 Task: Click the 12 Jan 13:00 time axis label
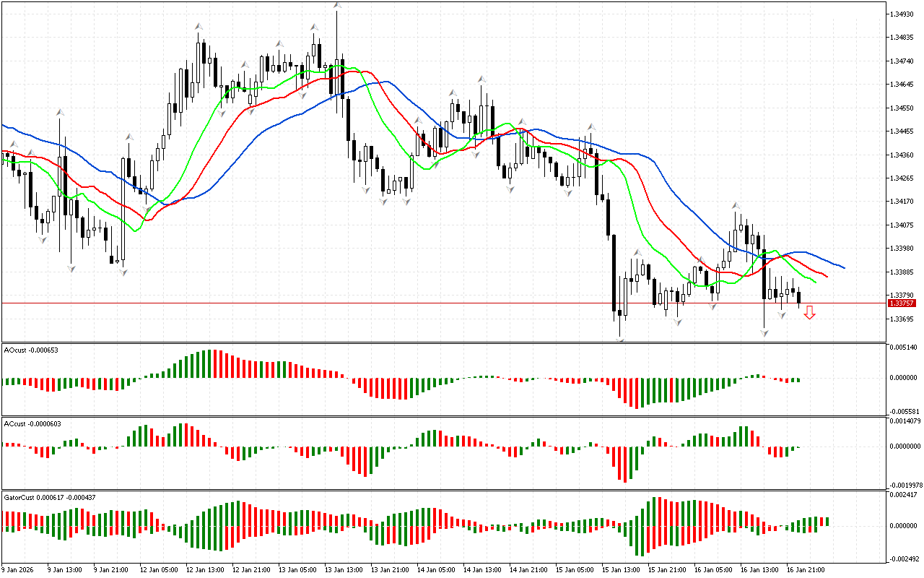206,569
